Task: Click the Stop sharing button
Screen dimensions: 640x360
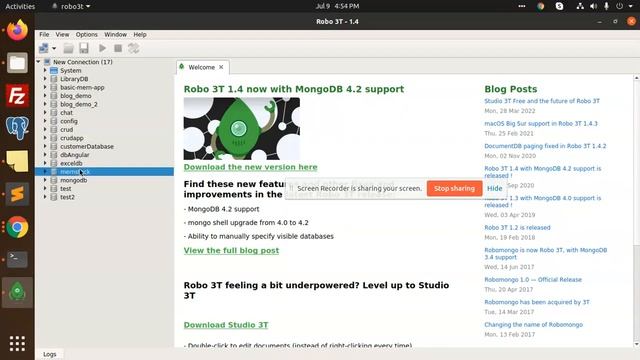Action: point(454,189)
